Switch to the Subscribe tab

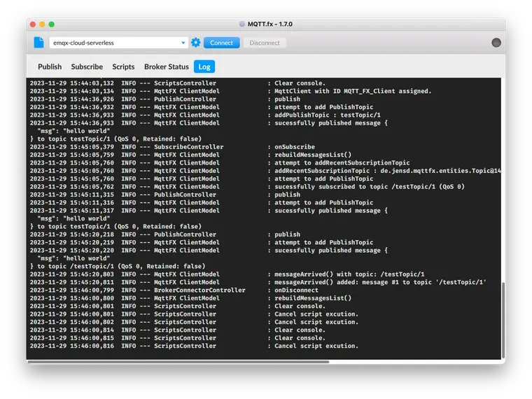pyautogui.click(x=87, y=66)
